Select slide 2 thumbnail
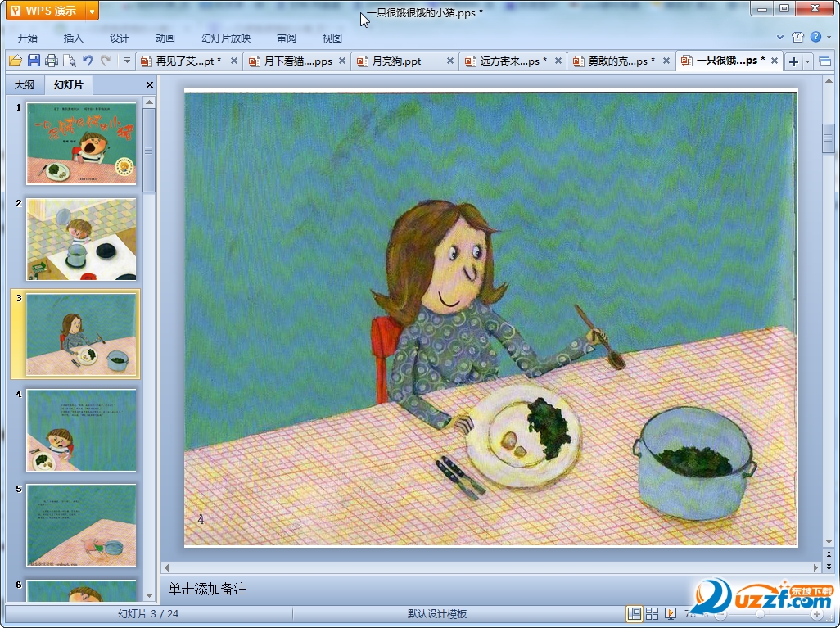Viewport: 840px width, 628px height. click(81, 239)
